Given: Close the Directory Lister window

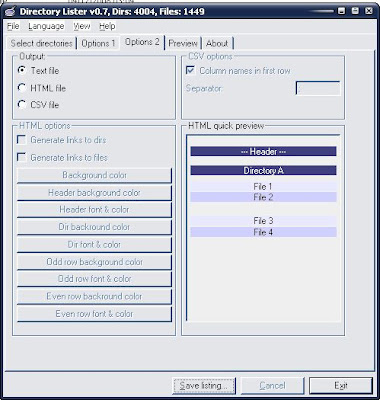Looking at the screenshot, I should [369, 11].
